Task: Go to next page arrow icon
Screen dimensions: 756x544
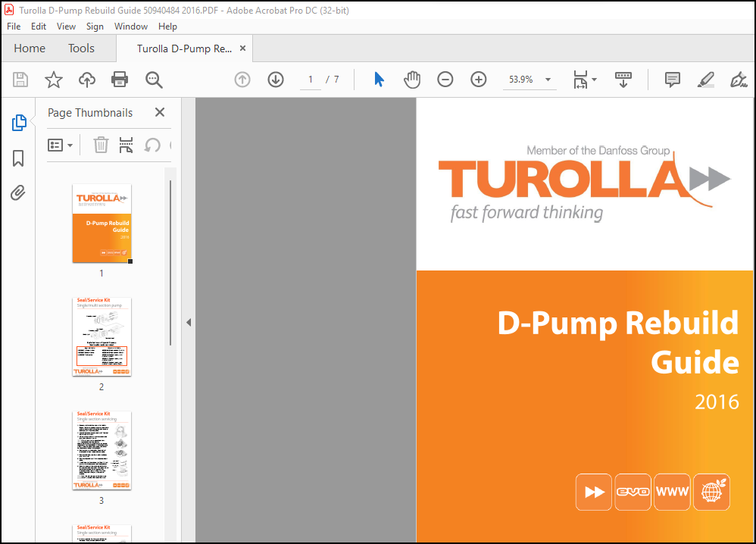Action: tap(276, 80)
